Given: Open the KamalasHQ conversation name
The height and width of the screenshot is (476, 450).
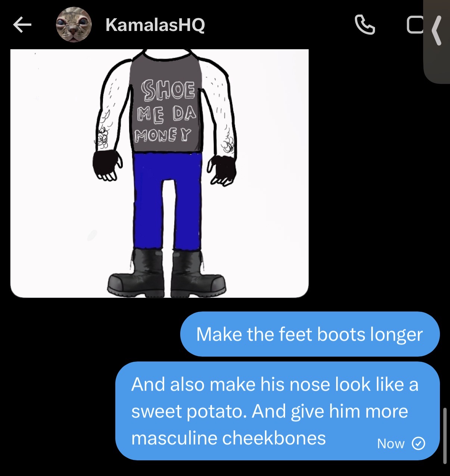Looking at the screenshot, I should point(155,25).
